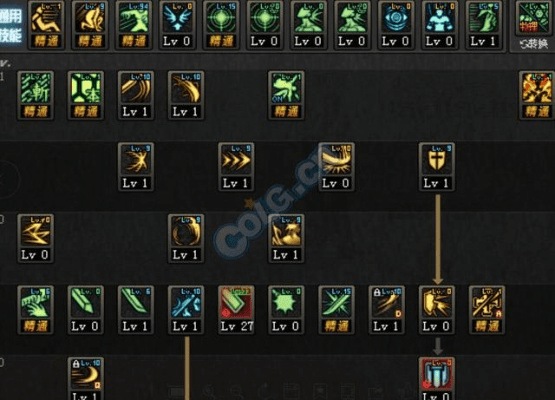Image resolution: width=555 pixels, height=400 pixels.
Task: Select the green crossed swords skill
Action: [x=336, y=310]
